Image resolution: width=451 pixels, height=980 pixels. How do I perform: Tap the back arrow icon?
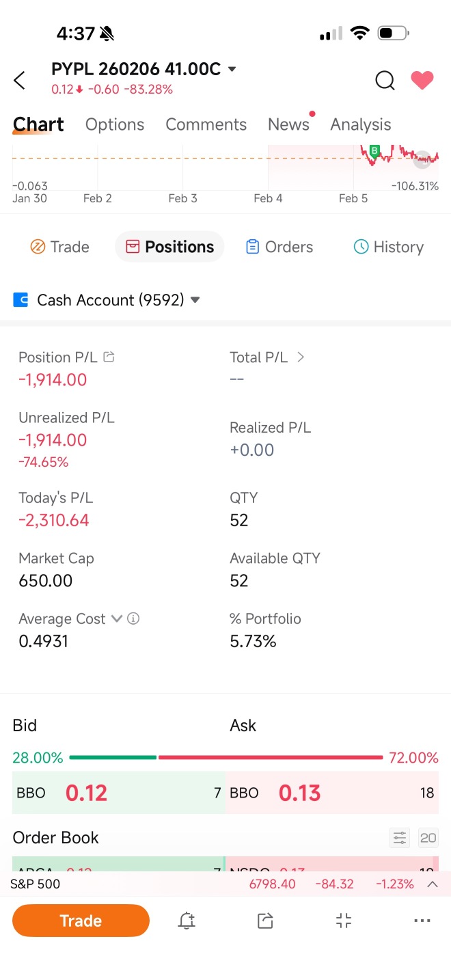coord(20,80)
